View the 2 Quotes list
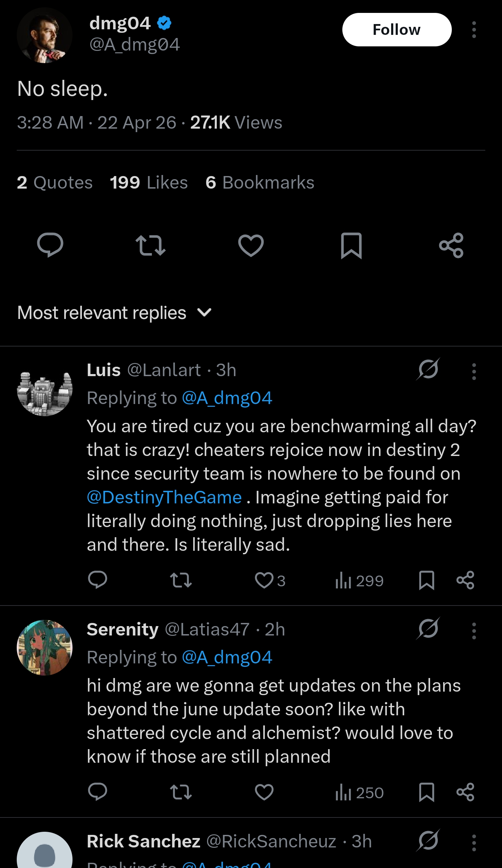The image size is (502, 868). [x=55, y=182]
